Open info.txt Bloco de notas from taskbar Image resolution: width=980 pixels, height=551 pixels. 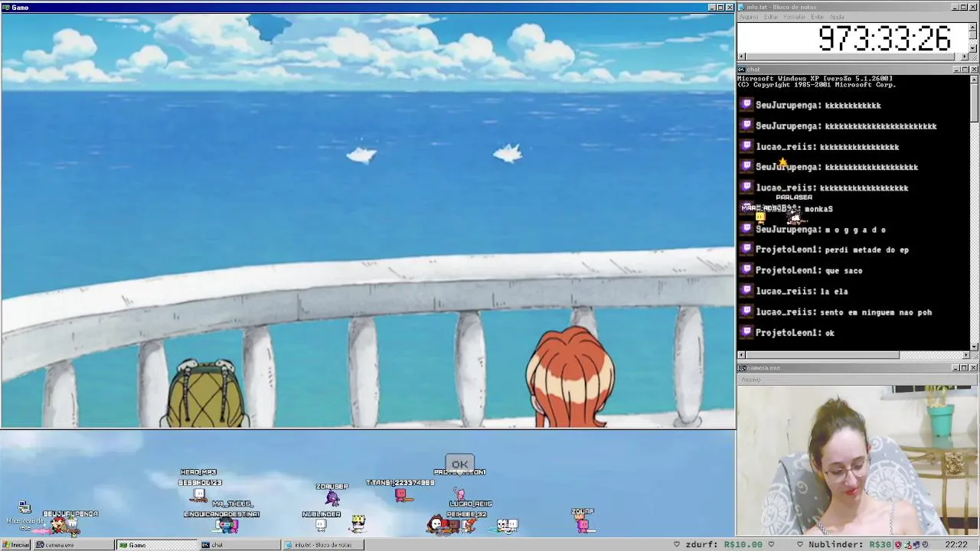click(x=323, y=545)
